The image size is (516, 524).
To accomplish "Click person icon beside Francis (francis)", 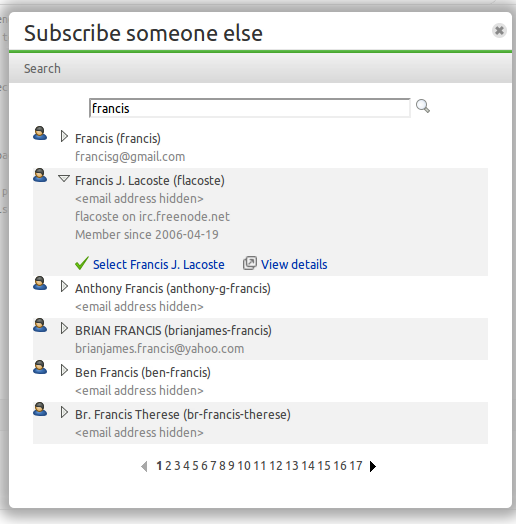I will point(40,133).
